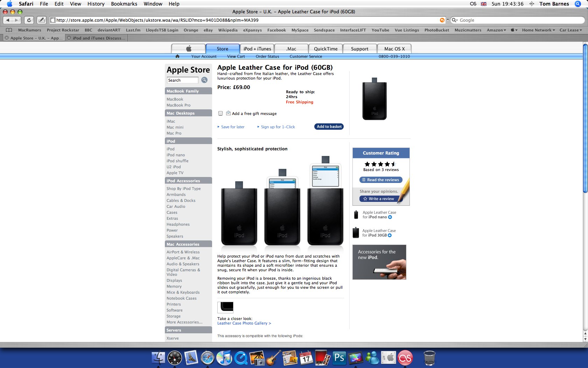Viewport: 588px width, 368px height.
Task: Click the Add to basket button
Action: 329,127
